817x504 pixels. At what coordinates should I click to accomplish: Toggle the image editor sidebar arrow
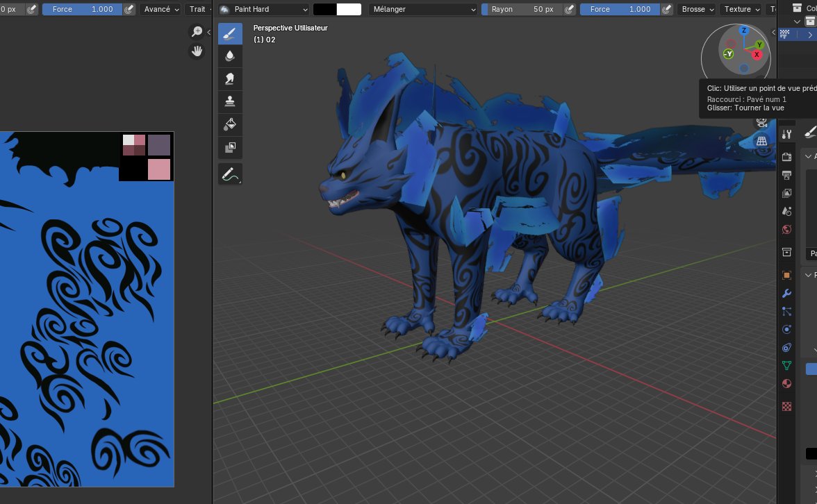pyautogui.click(x=209, y=32)
